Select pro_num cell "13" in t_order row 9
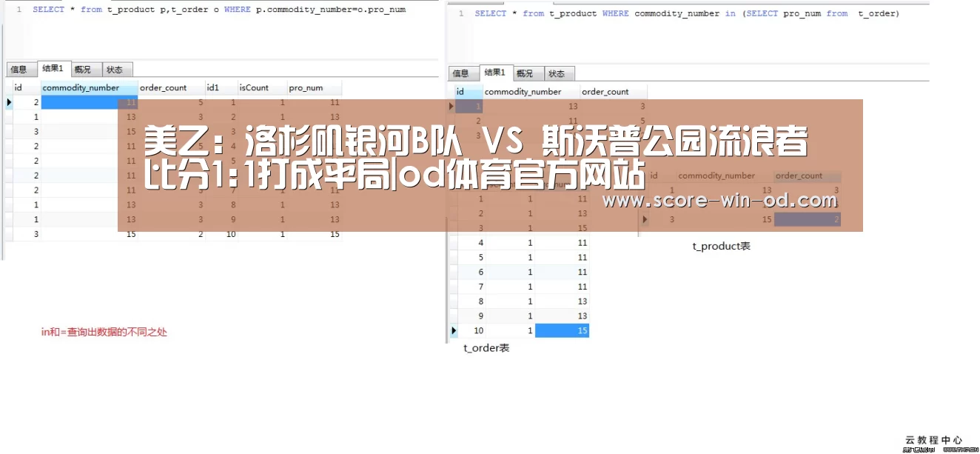The image size is (980, 454). click(562, 316)
